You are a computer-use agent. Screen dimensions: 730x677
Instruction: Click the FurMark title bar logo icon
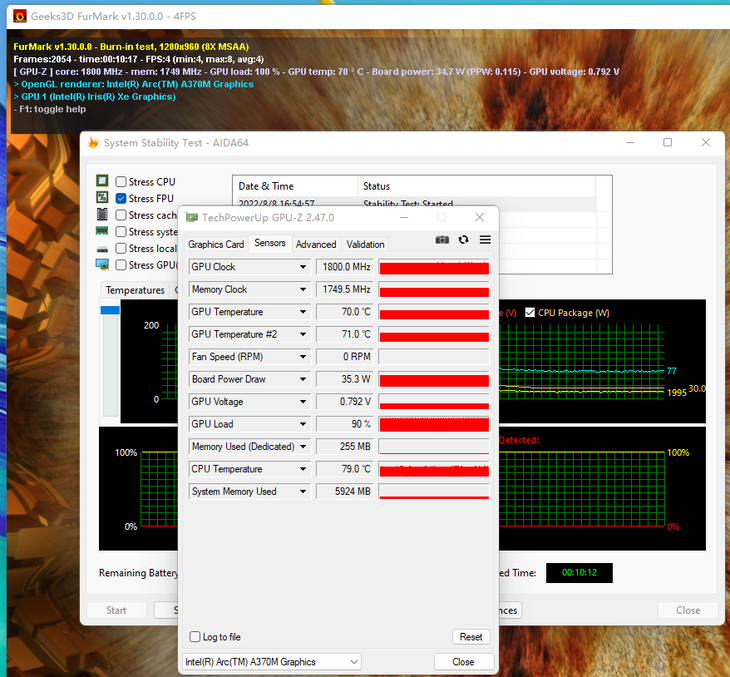pos(20,16)
